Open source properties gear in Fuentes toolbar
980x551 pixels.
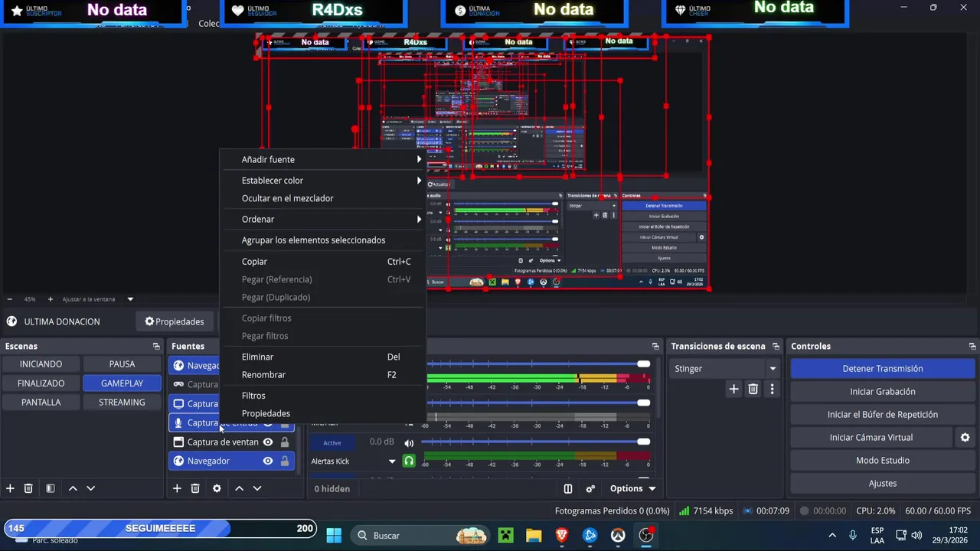click(217, 488)
